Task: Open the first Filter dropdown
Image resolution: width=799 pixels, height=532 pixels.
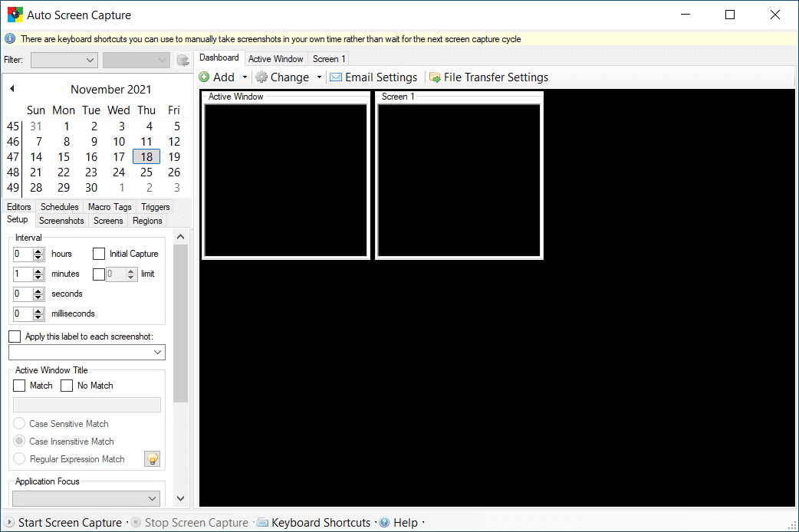Action: point(64,60)
